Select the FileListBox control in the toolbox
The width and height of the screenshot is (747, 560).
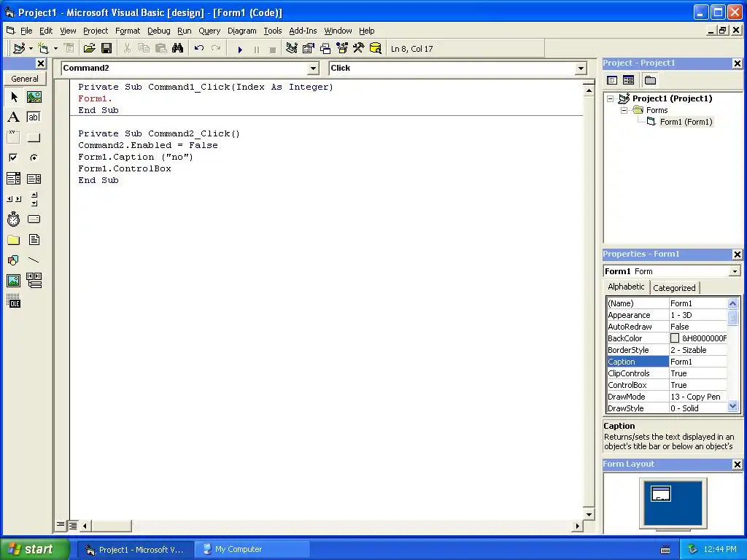click(34, 239)
